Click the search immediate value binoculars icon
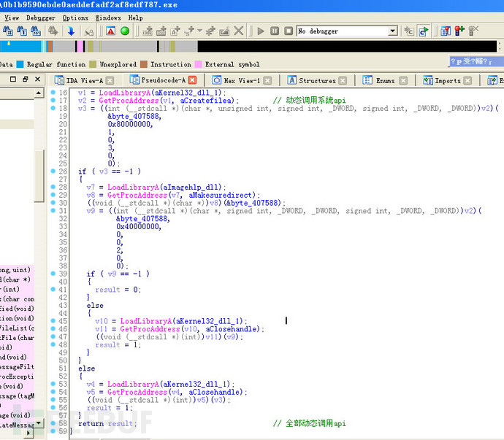 (x=8, y=31)
